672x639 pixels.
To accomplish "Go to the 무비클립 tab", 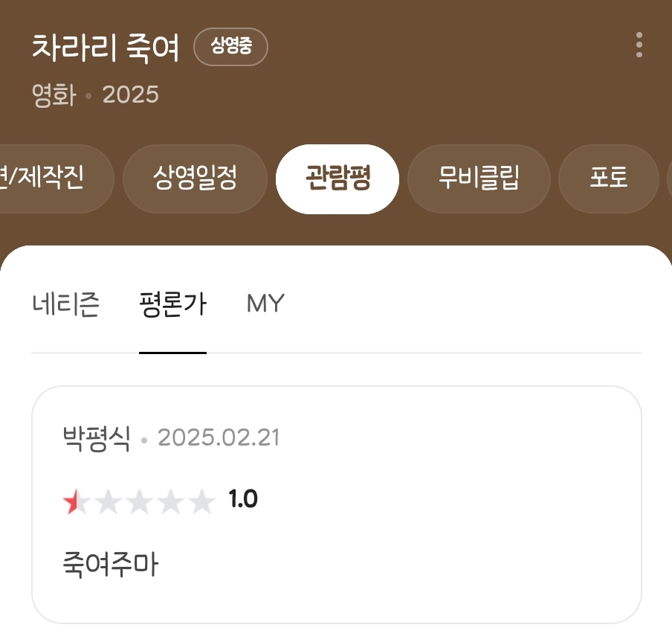I will (479, 178).
